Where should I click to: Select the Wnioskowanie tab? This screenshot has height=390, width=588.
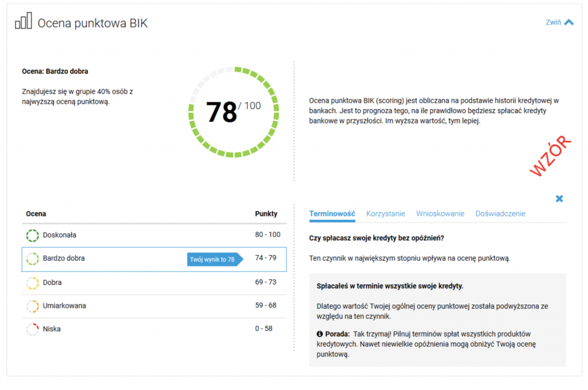coord(440,214)
